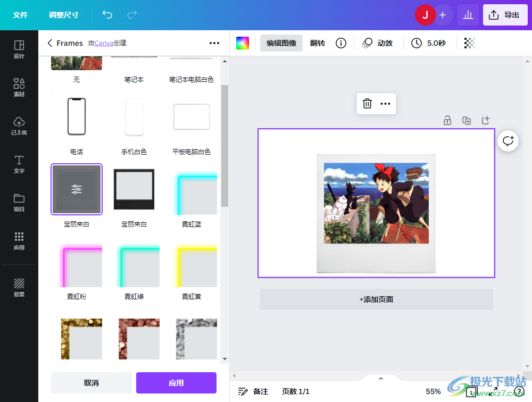Click the frames panel scrollbar thumb
The width and height of the screenshot is (532, 402).
pyautogui.click(x=225, y=146)
